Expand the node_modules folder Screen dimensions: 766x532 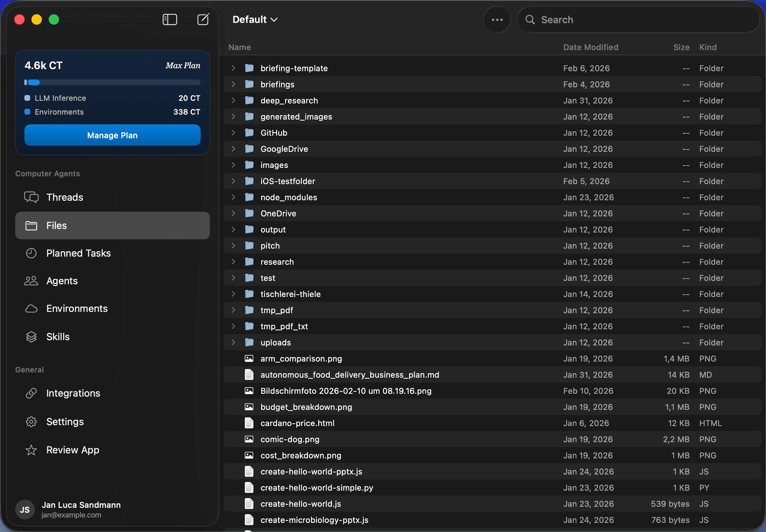[x=233, y=197]
